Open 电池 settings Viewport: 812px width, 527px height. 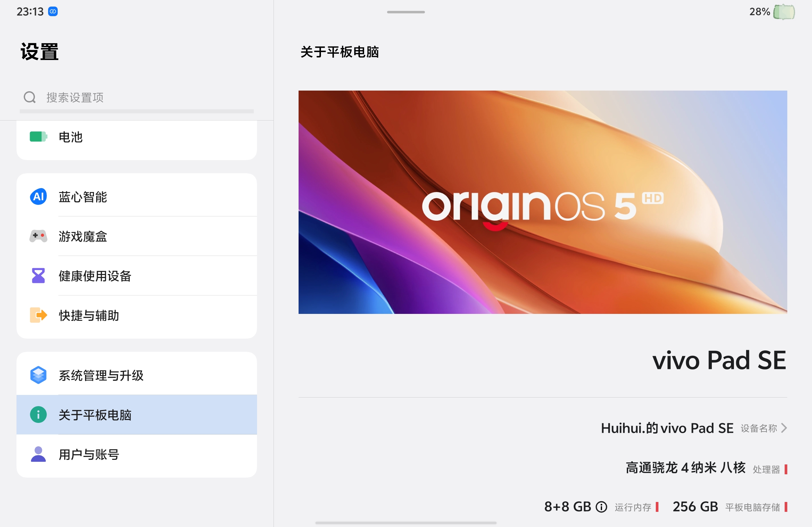(x=136, y=137)
